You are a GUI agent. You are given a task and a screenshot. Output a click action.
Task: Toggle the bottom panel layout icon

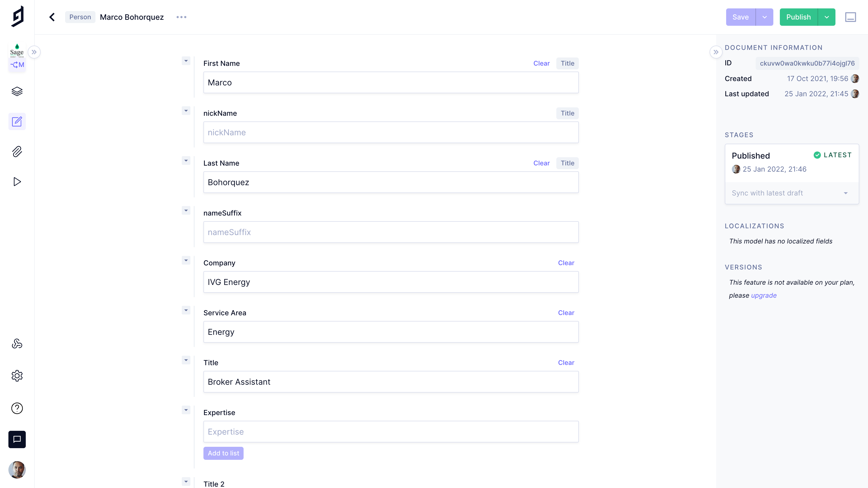[850, 17]
